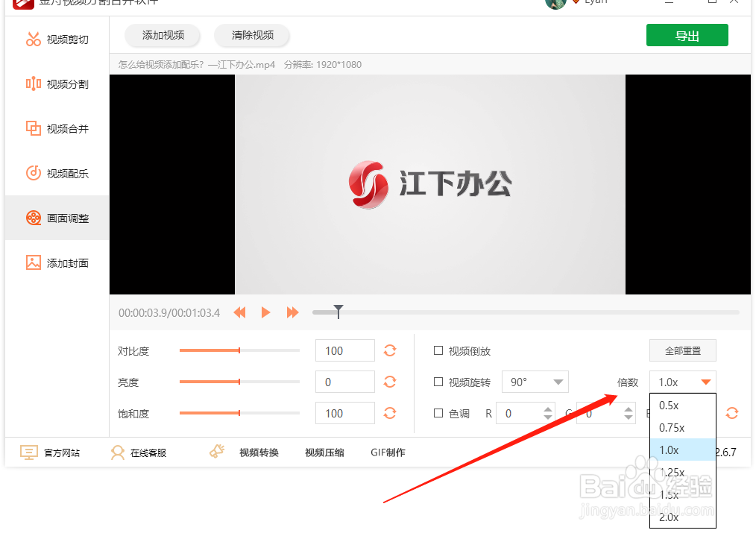The image size is (756, 536).
Task: Click the 添加视频 button
Action: (163, 35)
